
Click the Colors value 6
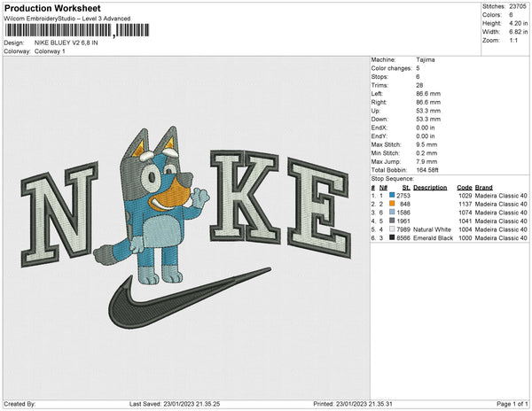click(x=511, y=15)
